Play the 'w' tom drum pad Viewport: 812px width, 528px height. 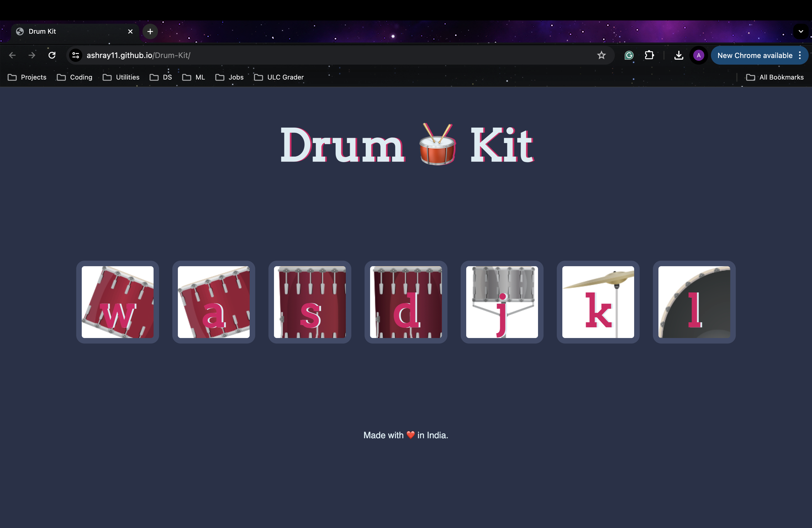tap(117, 302)
